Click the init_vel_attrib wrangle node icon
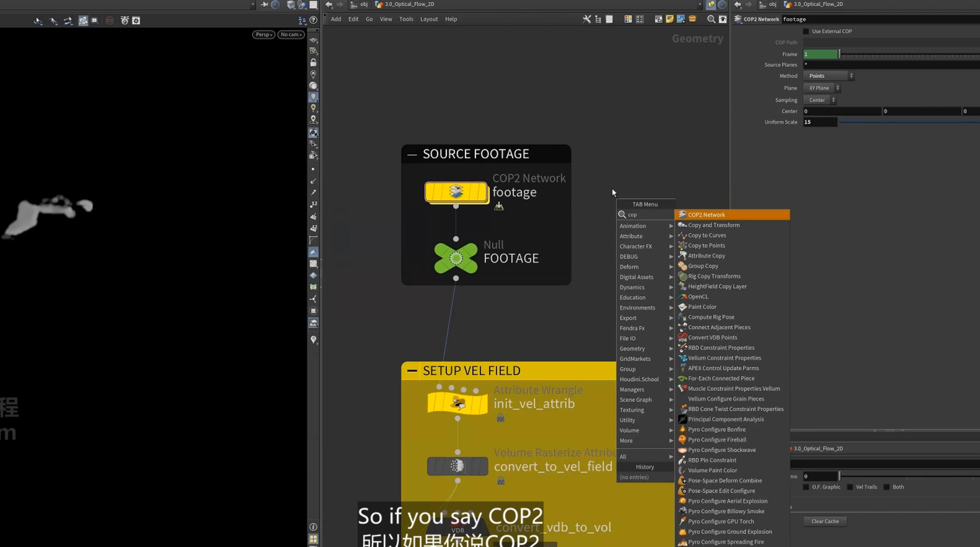This screenshot has height=547, width=980. [x=457, y=403]
